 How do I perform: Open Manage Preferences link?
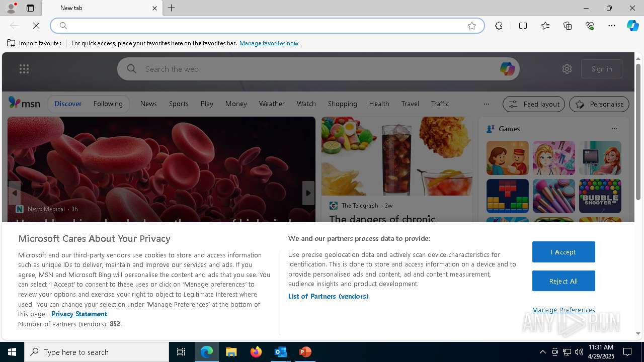pos(563,310)
